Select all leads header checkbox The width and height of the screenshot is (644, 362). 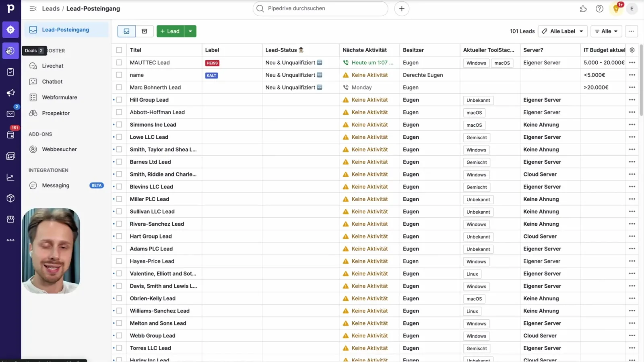point(119,50)
